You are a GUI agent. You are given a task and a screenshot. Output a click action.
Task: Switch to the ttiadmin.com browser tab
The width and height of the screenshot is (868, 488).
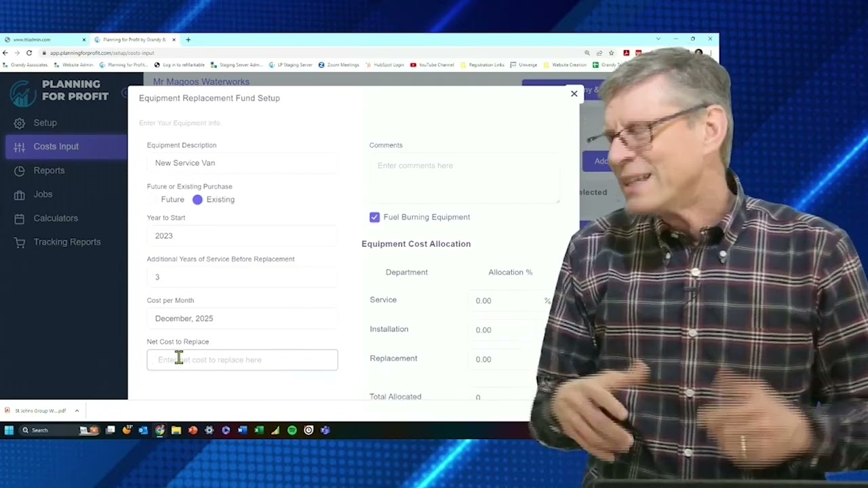(45, 40)
